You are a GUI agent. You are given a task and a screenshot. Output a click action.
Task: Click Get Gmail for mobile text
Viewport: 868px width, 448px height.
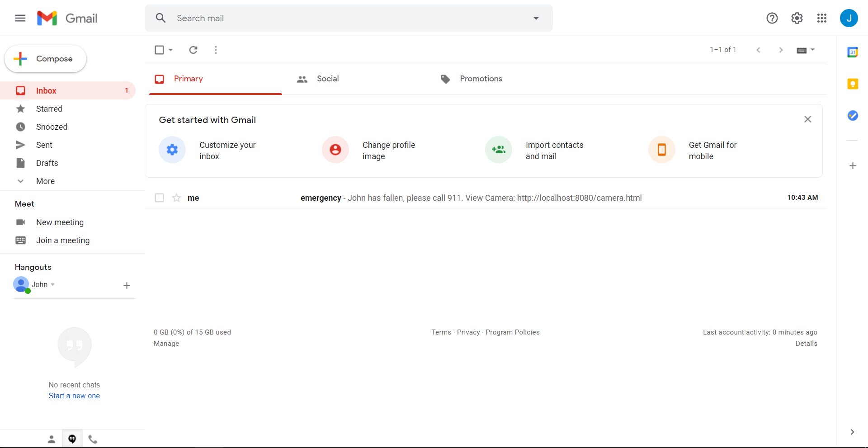pyautogui.click(x=712, y=151)
